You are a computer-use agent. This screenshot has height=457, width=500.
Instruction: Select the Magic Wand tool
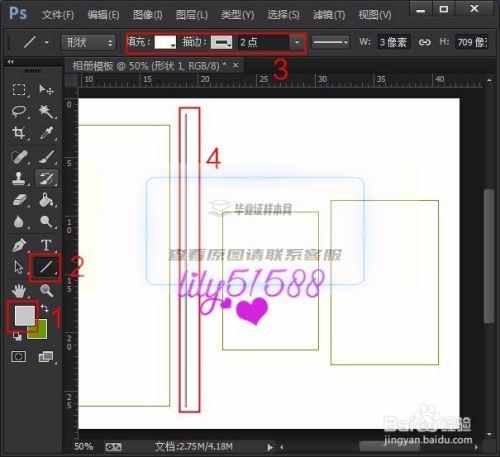(46, 111)
